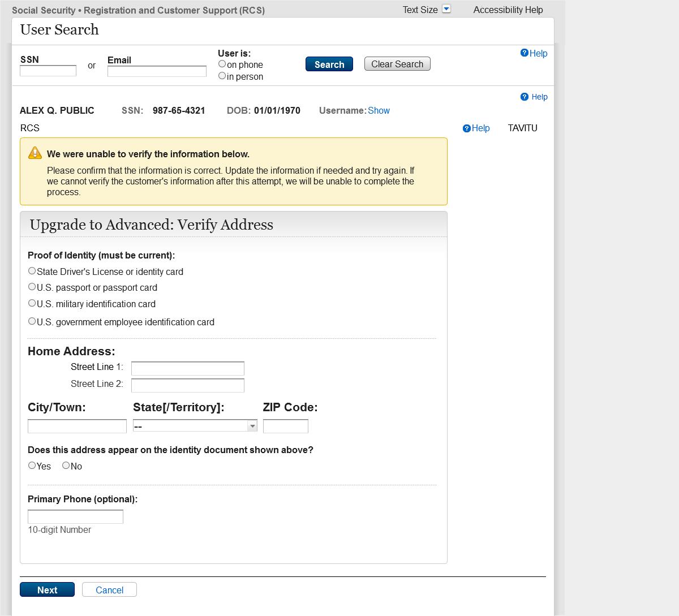
Task: Click the Help icon next to TAVITU
Action: click(467, 128)
